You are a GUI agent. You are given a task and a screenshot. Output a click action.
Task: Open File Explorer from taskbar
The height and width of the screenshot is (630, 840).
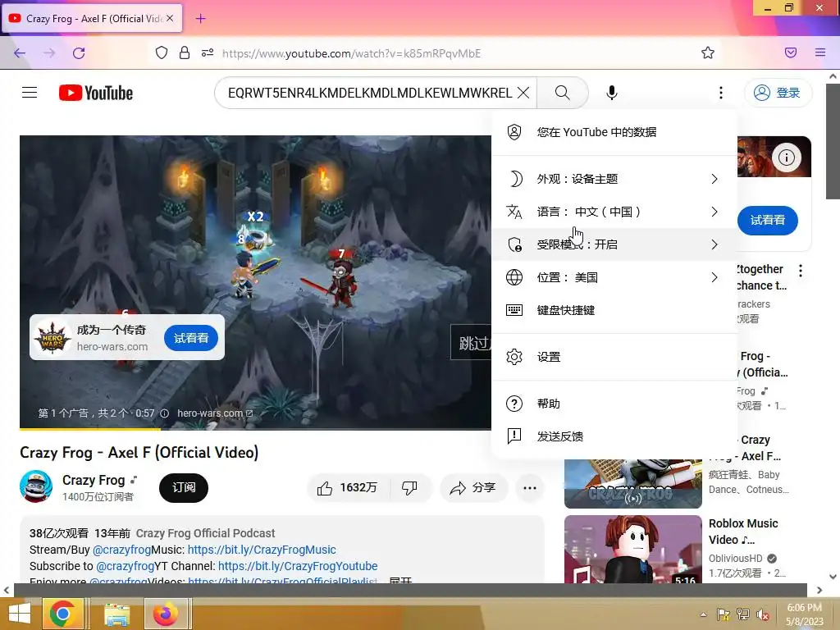point(116,614)
